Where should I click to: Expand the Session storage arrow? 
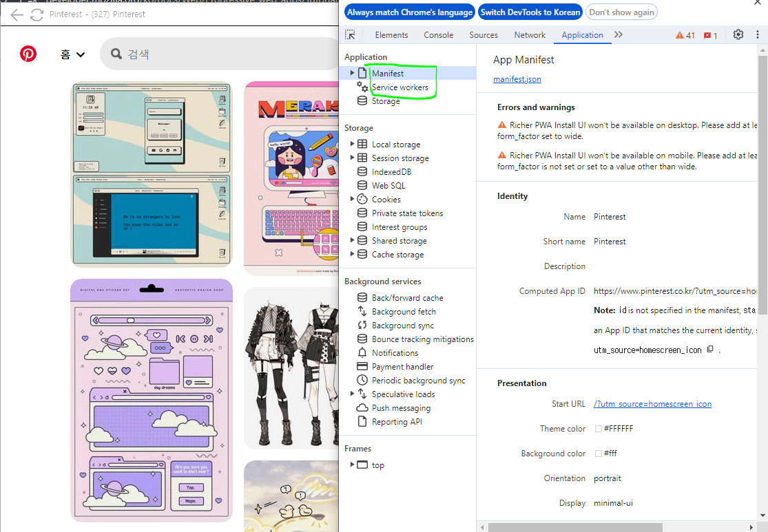352,158
